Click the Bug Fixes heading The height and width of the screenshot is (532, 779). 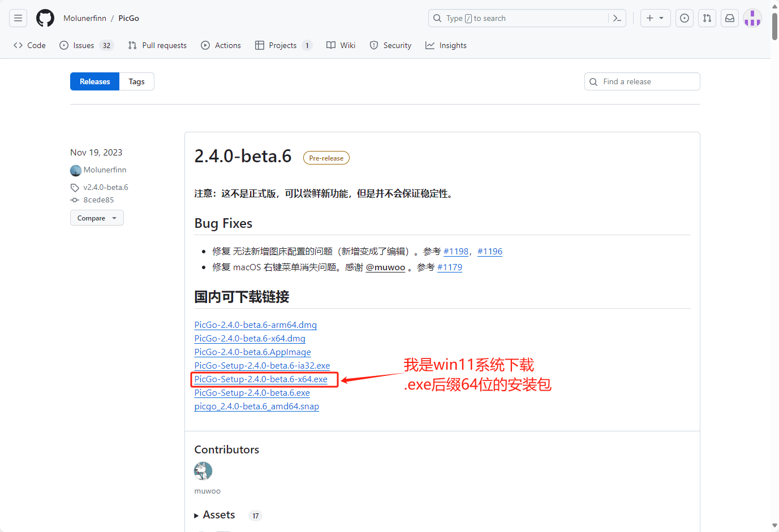click(223, 223)
